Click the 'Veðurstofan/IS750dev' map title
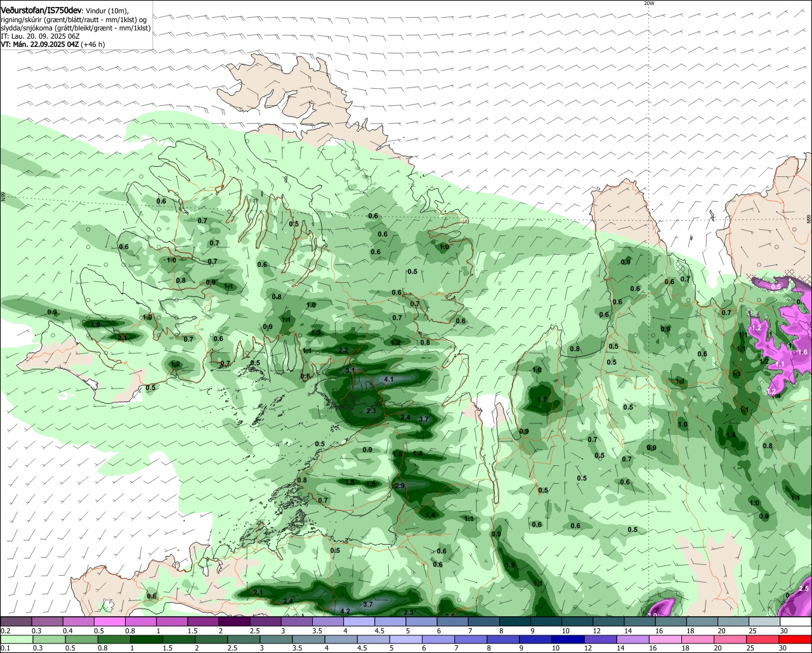 coord(41,10)
